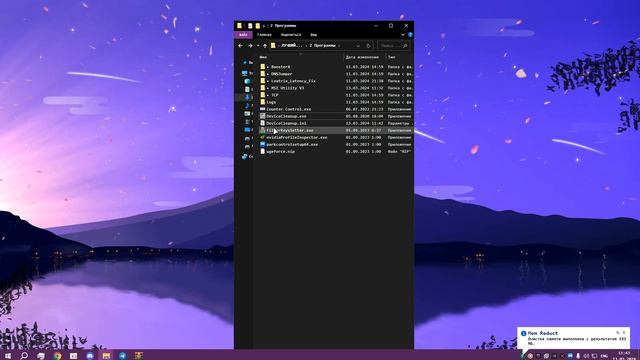This screenshot has width=640, height=360.
Task: Open 3D Objects cube in sidebar
Action: tap(247, 81)
